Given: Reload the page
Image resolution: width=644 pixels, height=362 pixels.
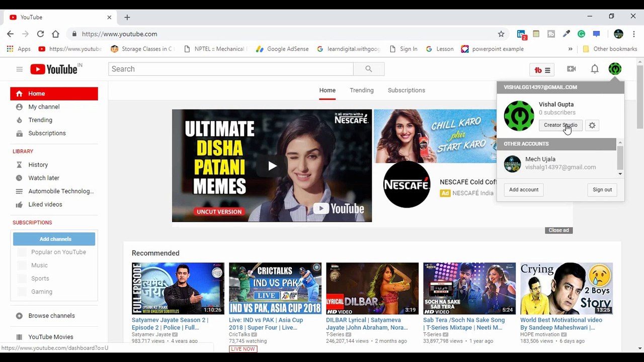Looking at the screenshot, I should tap(40, 34).
